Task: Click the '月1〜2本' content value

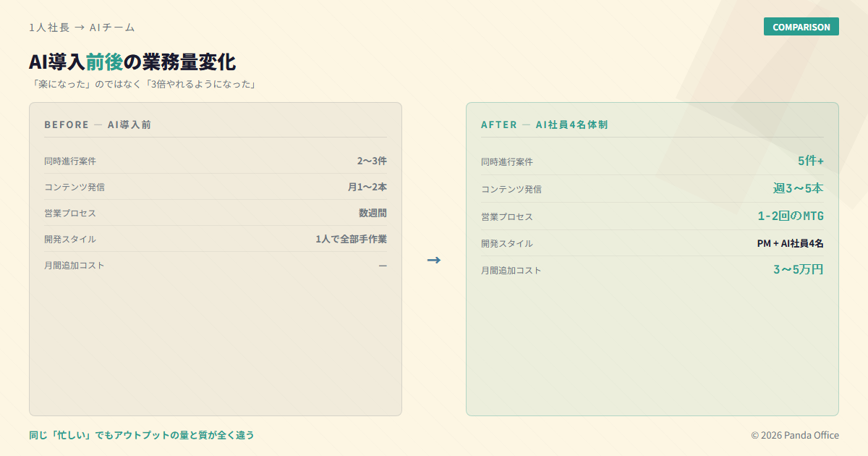Action: [x=367, y=187]
